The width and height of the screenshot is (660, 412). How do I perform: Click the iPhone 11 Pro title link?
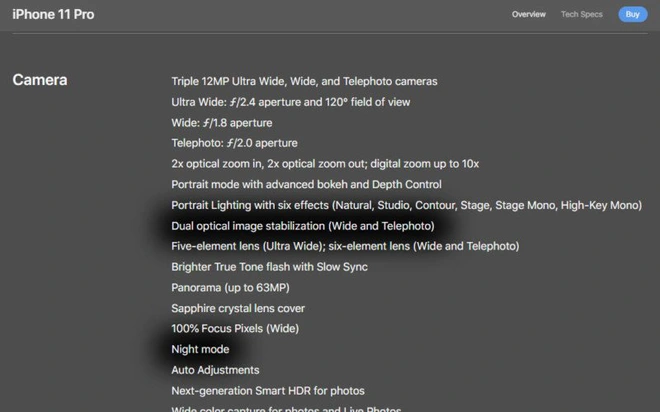[52, 14]
